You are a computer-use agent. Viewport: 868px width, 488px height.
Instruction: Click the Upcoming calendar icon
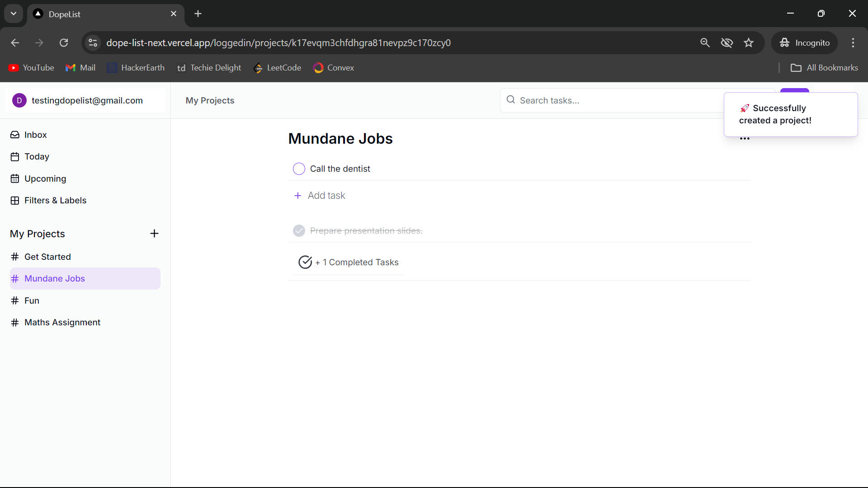click(x=15, y=178)
